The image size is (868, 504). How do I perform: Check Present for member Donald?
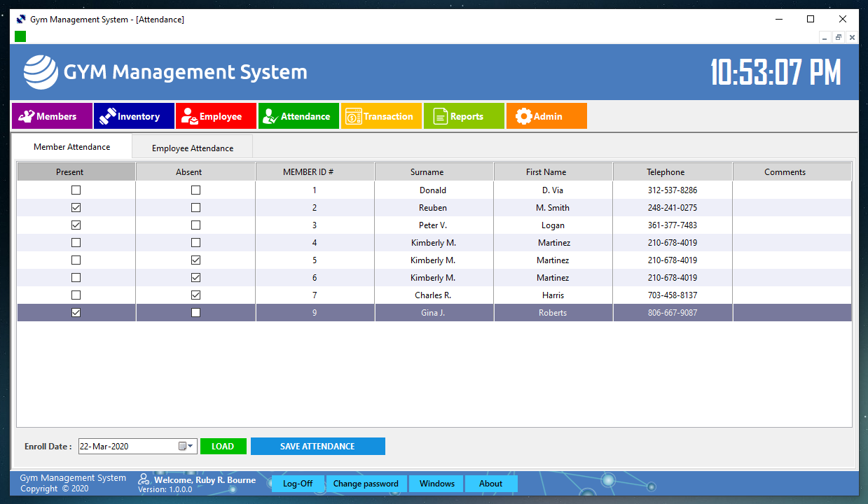tap(76, 190)
